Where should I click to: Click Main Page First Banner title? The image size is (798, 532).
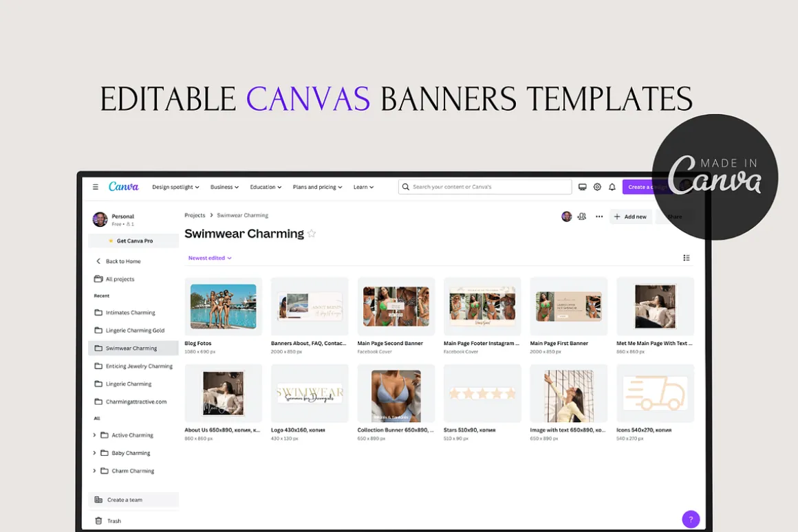pos(559,343)
